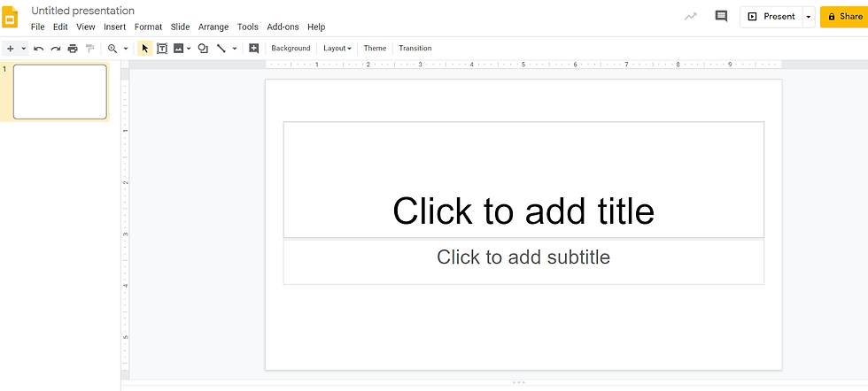868x391 pixels.
Task: Open the Theme panel
Action: coord(375,48)
